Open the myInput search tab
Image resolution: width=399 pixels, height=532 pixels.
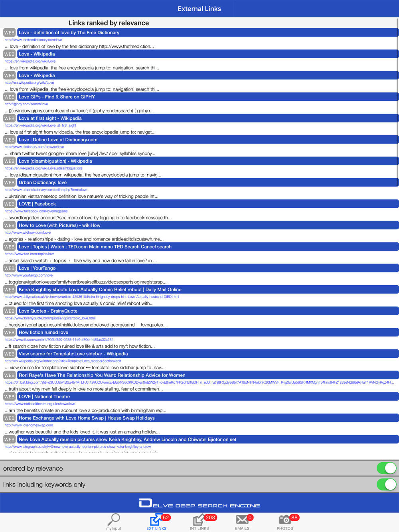pyautogui.click(x=114, y=522)
